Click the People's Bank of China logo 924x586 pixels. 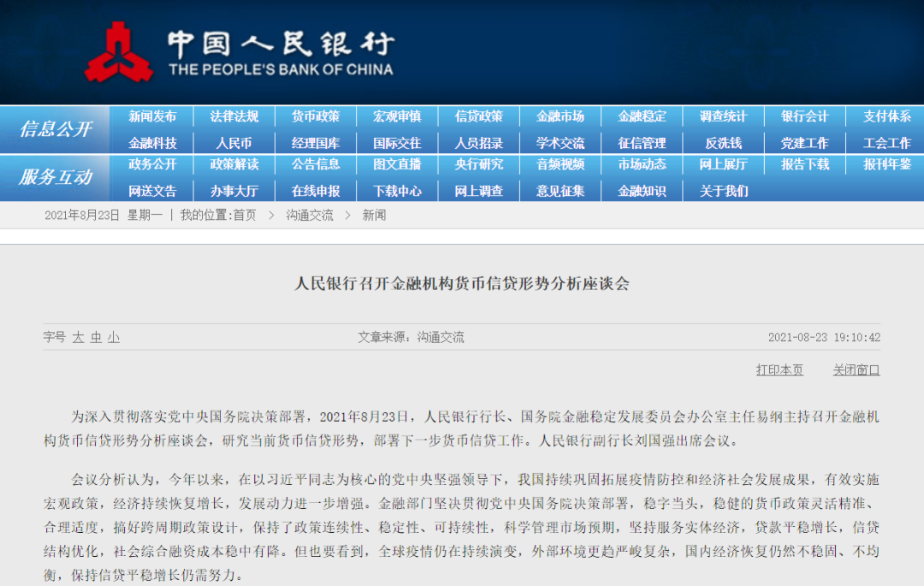pos(119,53)
